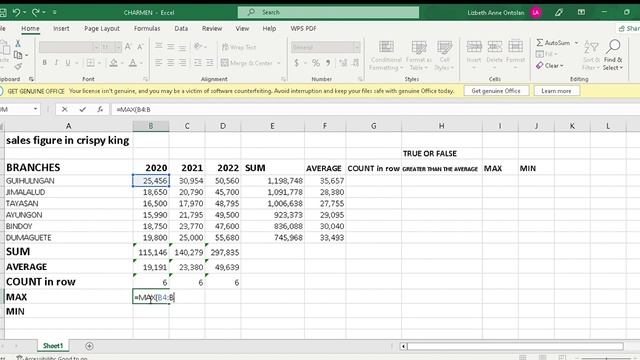Open the Data ribbon tab
This screenshot has height=360, width=640.
tap(181, 29)
